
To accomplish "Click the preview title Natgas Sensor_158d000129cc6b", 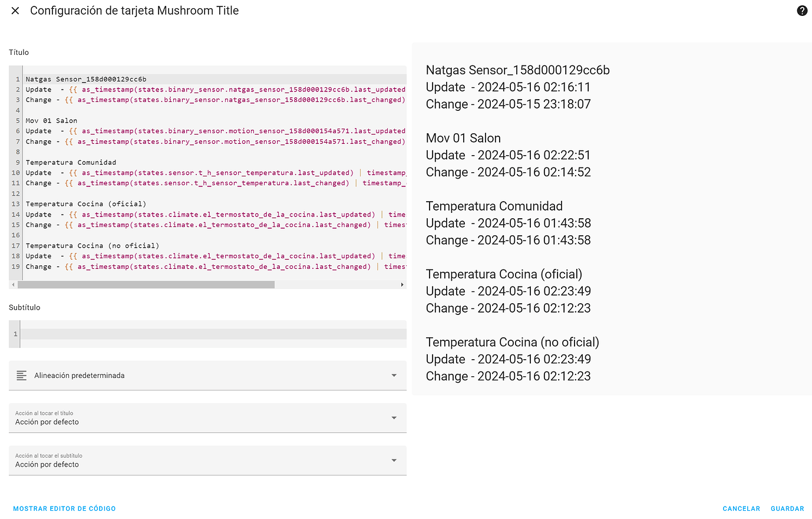I will point(517,70).
